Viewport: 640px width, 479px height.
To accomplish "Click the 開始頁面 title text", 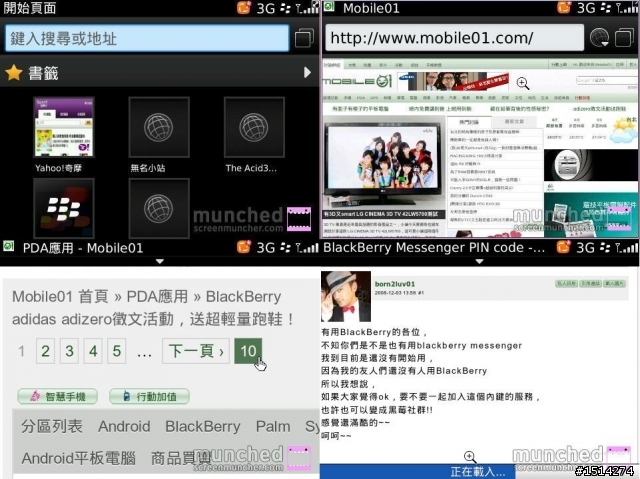I will tap(30, 8).
